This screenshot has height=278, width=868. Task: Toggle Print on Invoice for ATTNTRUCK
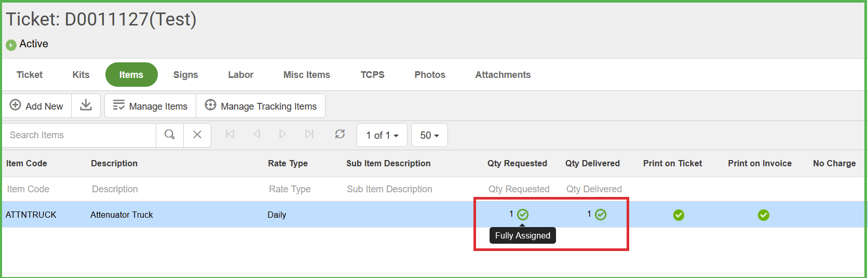tap(763, 215)
